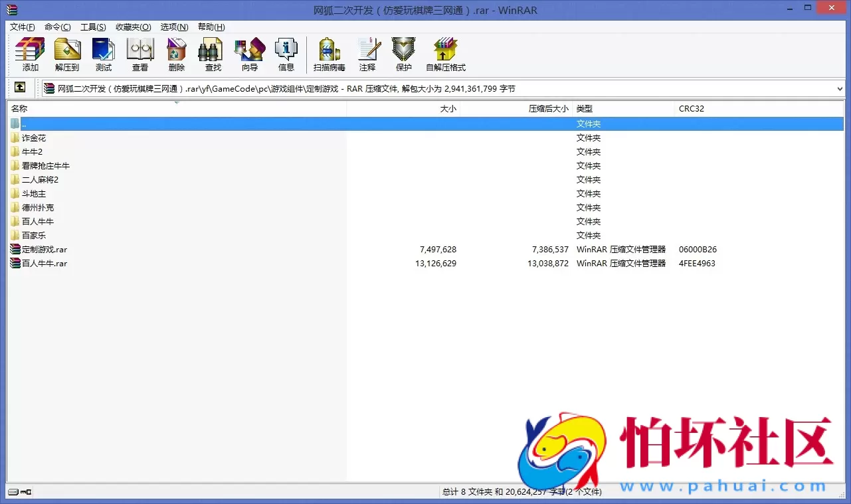The width and height of the screenshot is (851, 504).
Task: Open the 文件(F) menu
Action: pos(22,27)
